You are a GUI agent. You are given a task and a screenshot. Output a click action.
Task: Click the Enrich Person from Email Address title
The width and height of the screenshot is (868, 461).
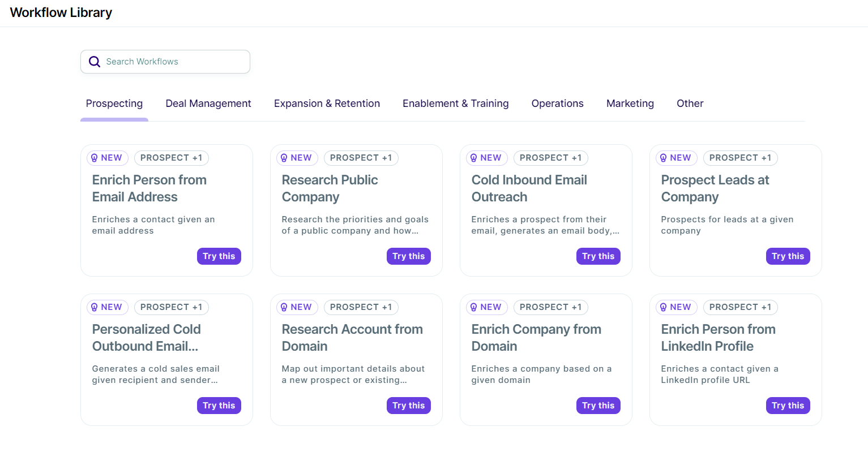pos(149,188)
